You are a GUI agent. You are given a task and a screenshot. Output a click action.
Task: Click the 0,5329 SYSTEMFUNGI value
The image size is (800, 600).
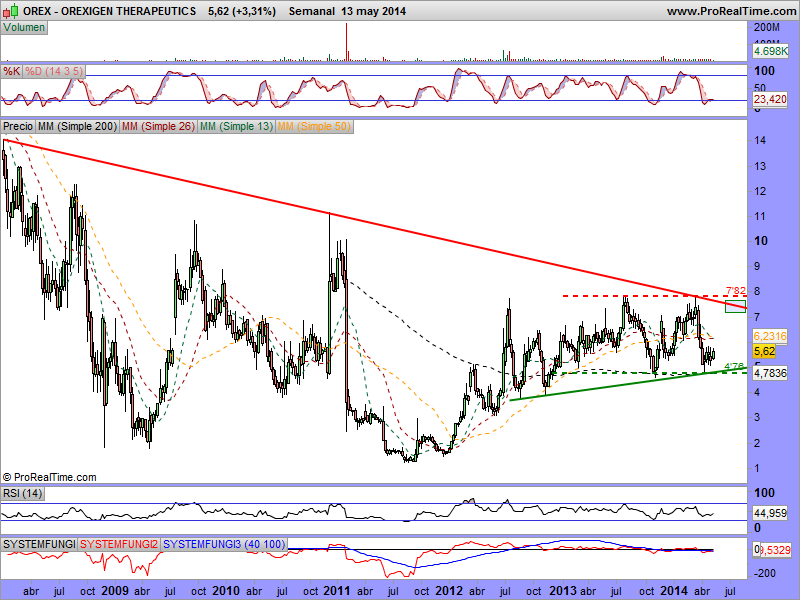point(772,550)
